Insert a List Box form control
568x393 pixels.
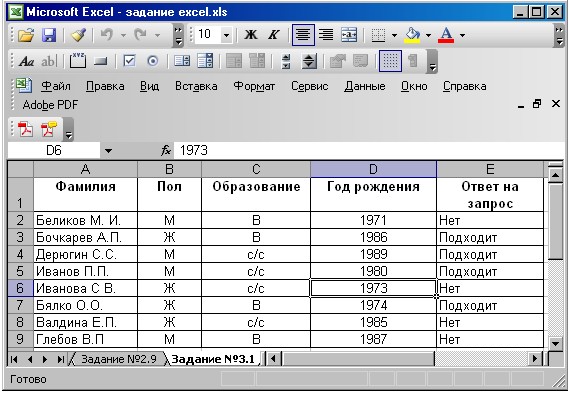tap(182, 61)
